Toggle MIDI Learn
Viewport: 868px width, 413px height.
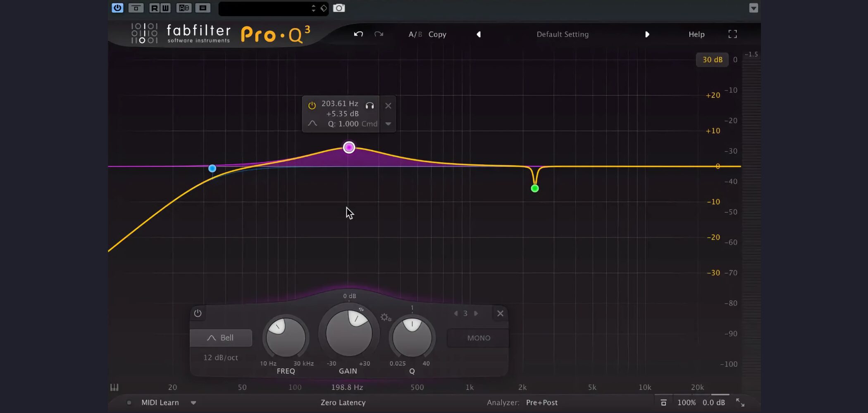pyautogui.click(x=160, y=403)
